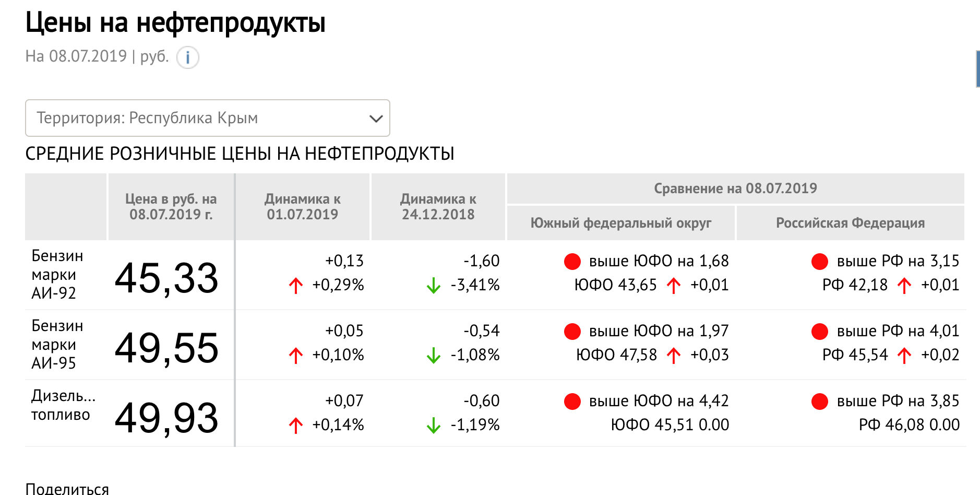The image size is (980, 495).
Task: Click the Бензин марки АИ-92 row label
Action: [57, 274]
